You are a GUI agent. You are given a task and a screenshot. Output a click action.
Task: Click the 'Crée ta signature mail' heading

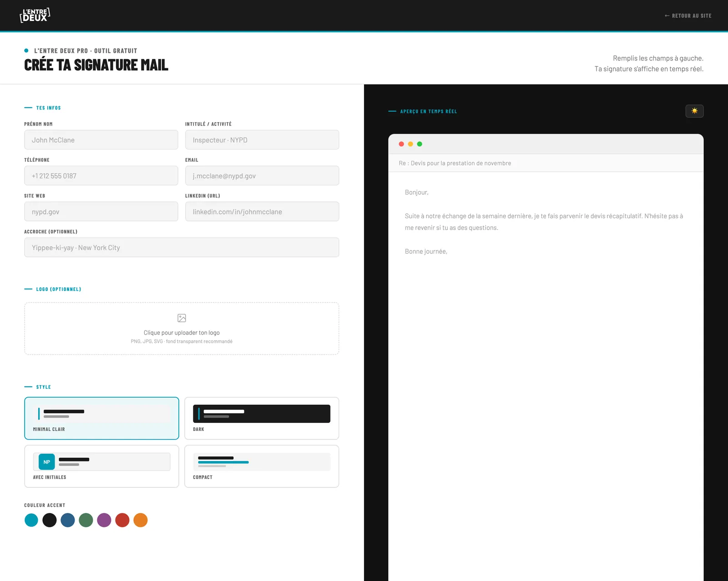[96, 65]
